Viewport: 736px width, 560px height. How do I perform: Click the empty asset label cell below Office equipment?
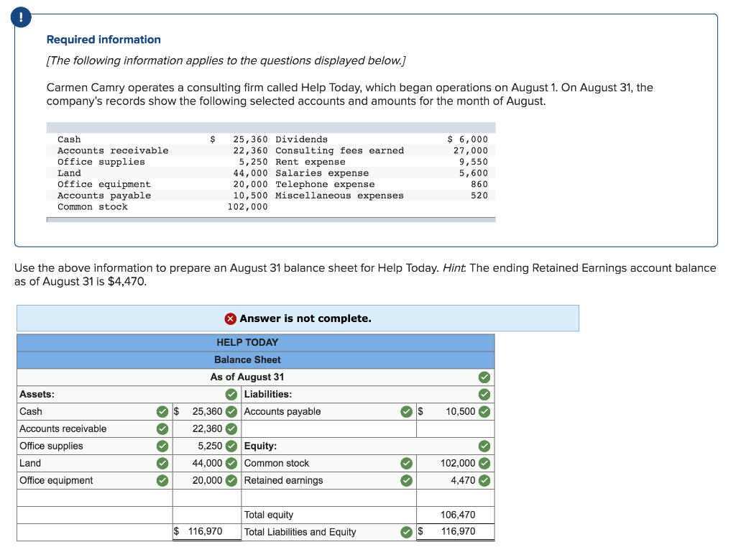[x=95, y=497]
